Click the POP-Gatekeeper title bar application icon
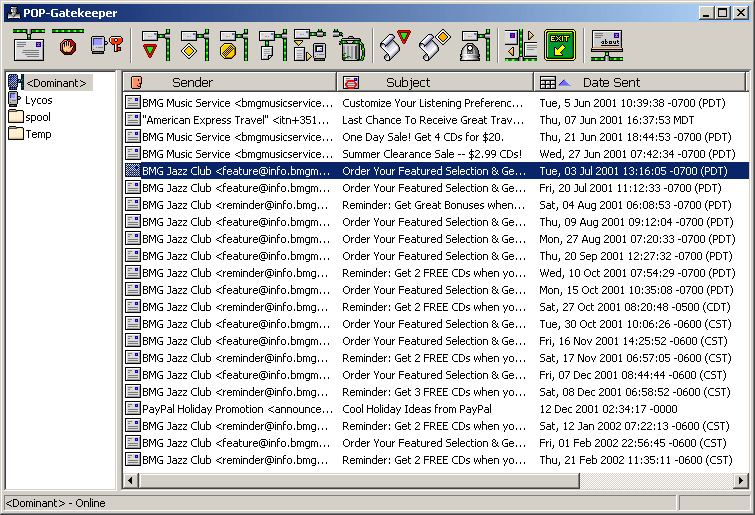Viewport: 755px width, 515px height. coord(13,13)
